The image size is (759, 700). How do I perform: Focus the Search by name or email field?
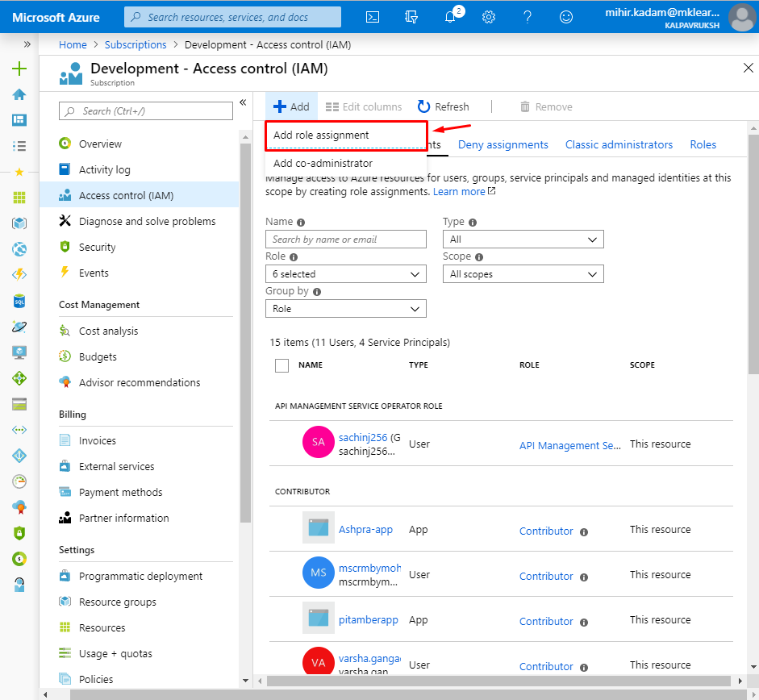(x=345, y=240)
